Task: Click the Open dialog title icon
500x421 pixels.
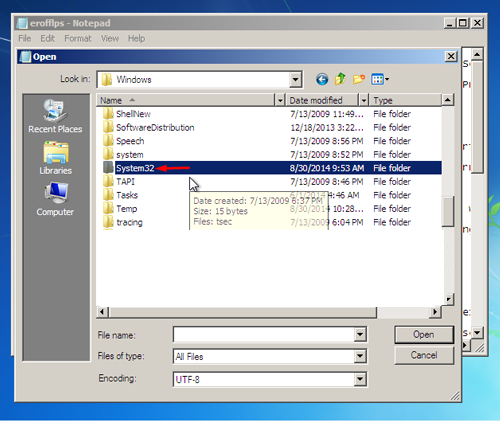Action: 25,57
